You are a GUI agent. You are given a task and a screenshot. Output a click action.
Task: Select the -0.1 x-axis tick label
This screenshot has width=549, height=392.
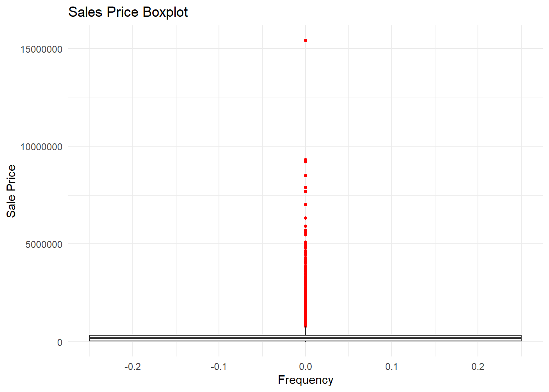pos(219,367)
